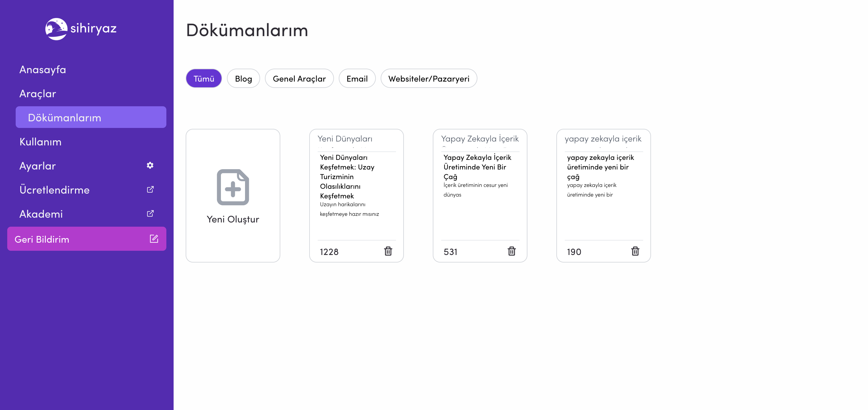Filter by Websiteler/Pazaryeri
The image size is (868, 410).
(429, 79)
